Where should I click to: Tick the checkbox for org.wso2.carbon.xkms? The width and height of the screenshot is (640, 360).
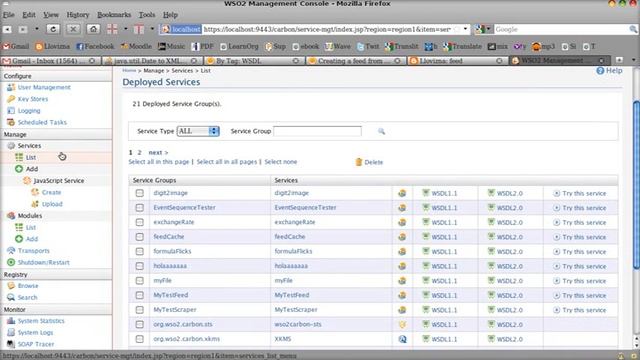[x=140, y=339]
